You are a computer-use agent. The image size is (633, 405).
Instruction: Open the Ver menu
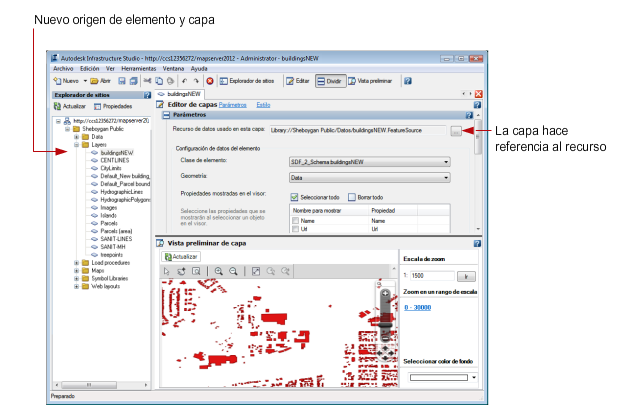110,69
